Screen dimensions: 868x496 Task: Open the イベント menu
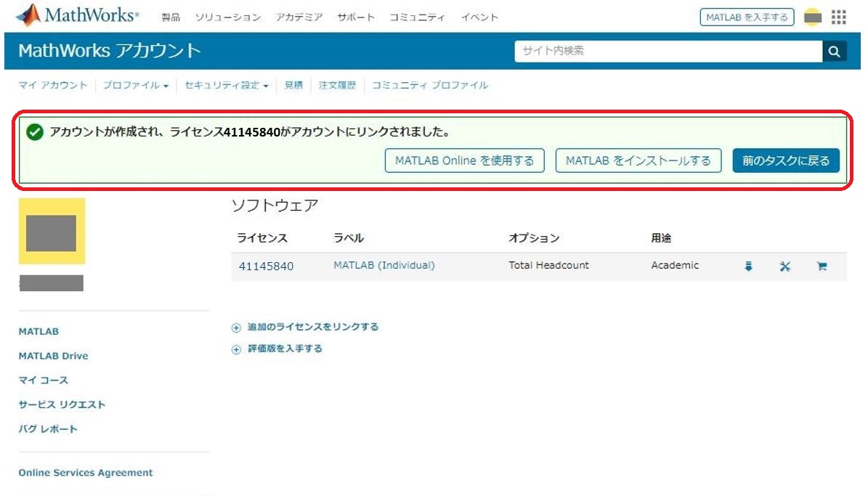coord(480,17)
